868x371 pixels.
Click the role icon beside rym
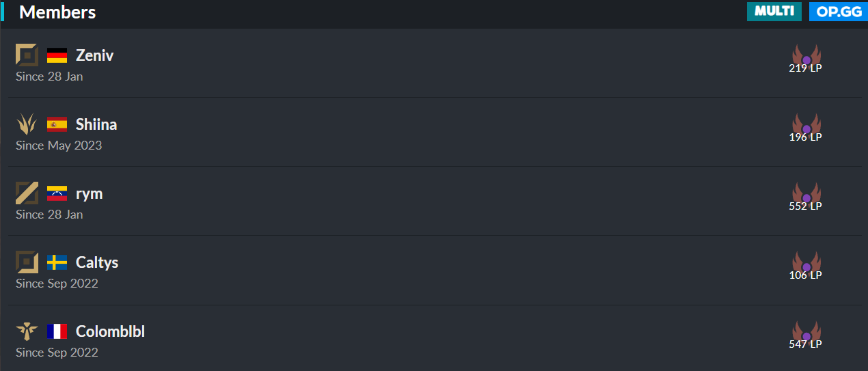coord(27,193)
